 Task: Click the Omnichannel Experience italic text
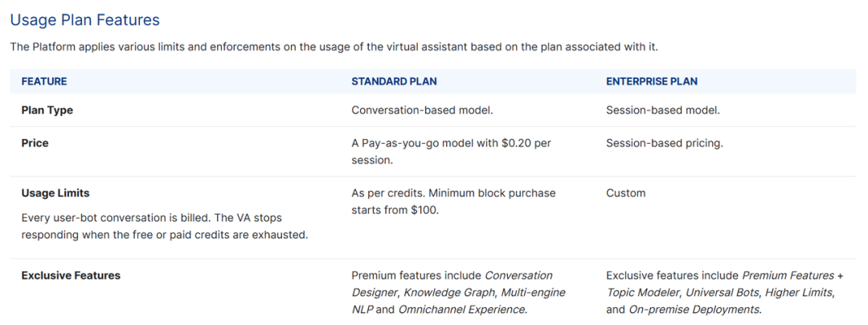[461, 308]
